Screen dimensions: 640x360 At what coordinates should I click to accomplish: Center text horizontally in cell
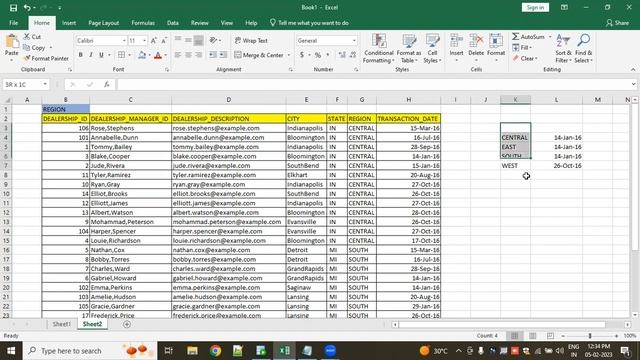click(188, 55)
